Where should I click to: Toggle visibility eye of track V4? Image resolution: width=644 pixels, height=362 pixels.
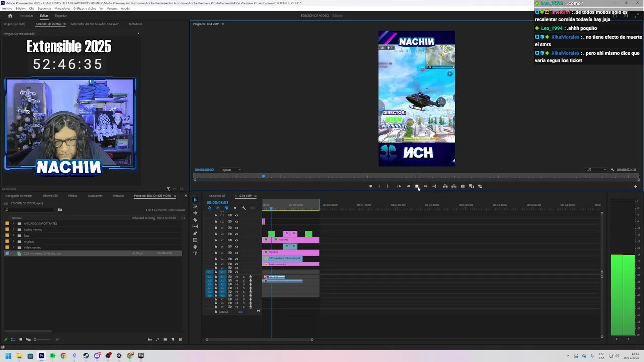[x=236, y=259]
